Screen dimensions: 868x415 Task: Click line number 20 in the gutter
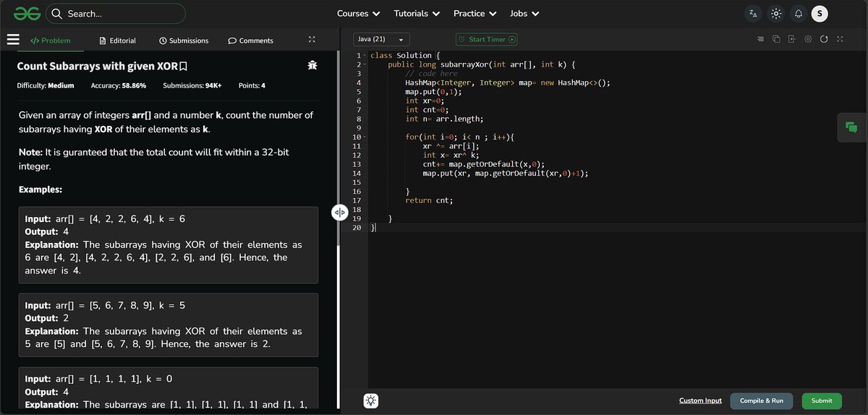pos(356,228)
